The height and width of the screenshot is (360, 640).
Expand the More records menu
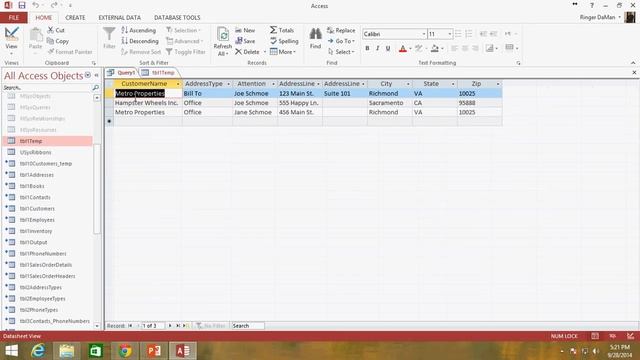coord(283,52)
